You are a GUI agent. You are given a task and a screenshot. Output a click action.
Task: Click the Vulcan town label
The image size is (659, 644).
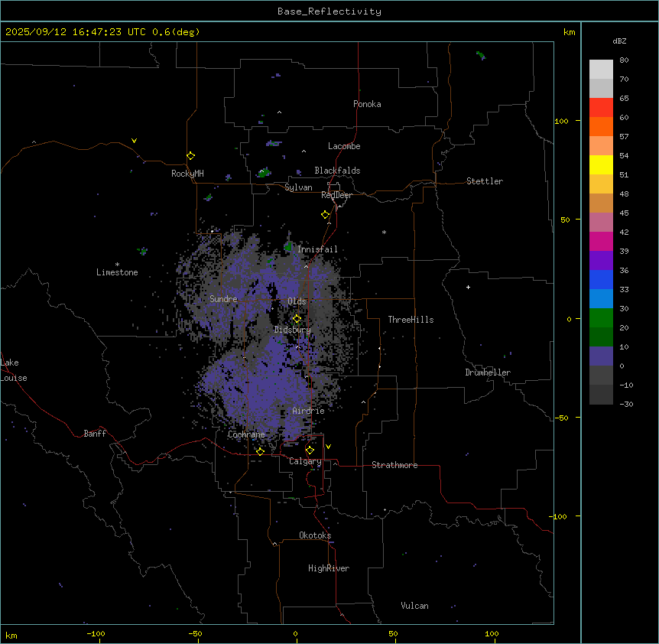coord(414,606)
